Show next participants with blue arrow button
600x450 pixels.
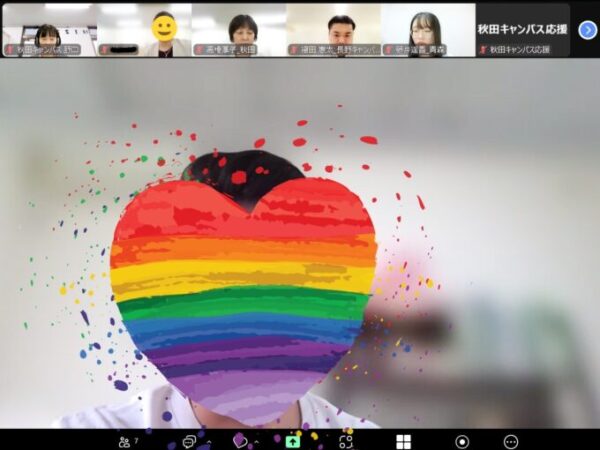point(588,29)
